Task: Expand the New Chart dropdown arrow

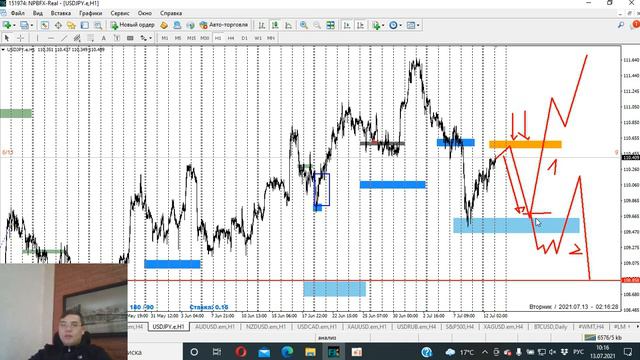Action: [14, 25]
